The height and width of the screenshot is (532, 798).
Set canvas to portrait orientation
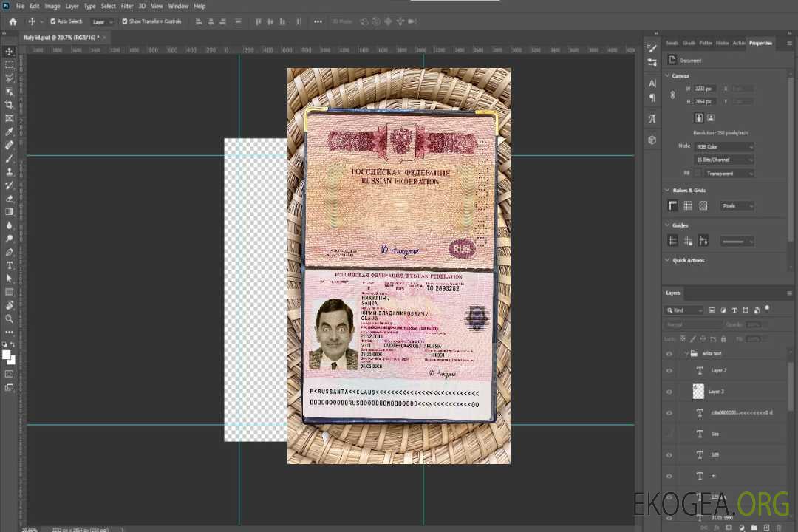pyautogui.click(x=699, y=117)
